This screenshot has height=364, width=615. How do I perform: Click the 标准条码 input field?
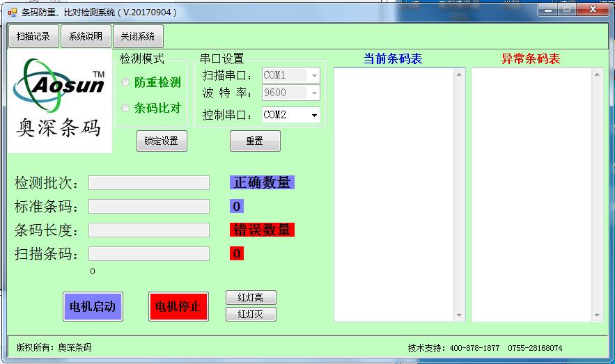148,207
